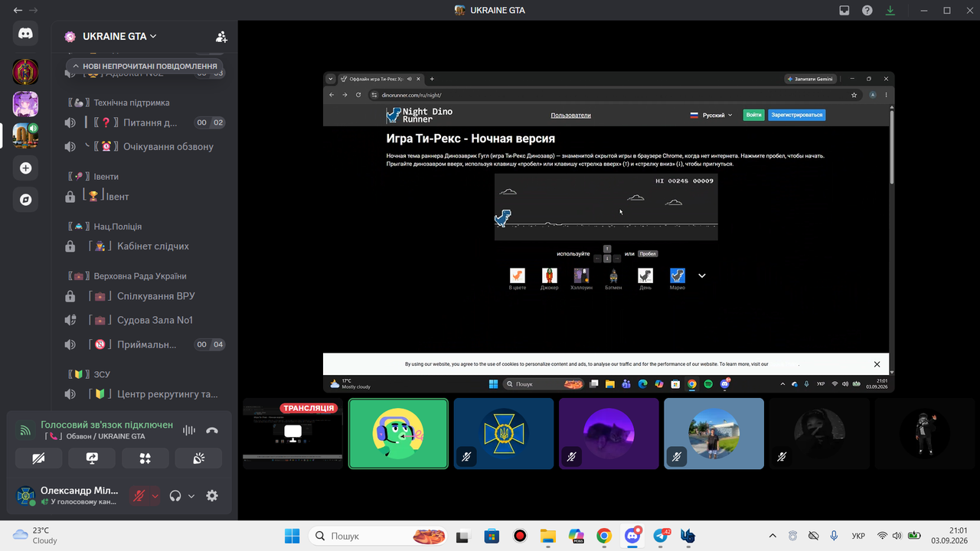Add a server with plus icon
This screenshot has height=551, width=980.
tap(25, 168)
